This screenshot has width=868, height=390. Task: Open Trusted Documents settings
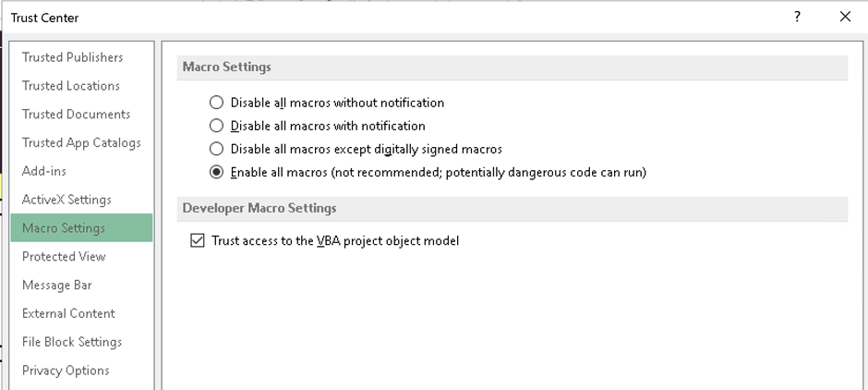(76, 115)
